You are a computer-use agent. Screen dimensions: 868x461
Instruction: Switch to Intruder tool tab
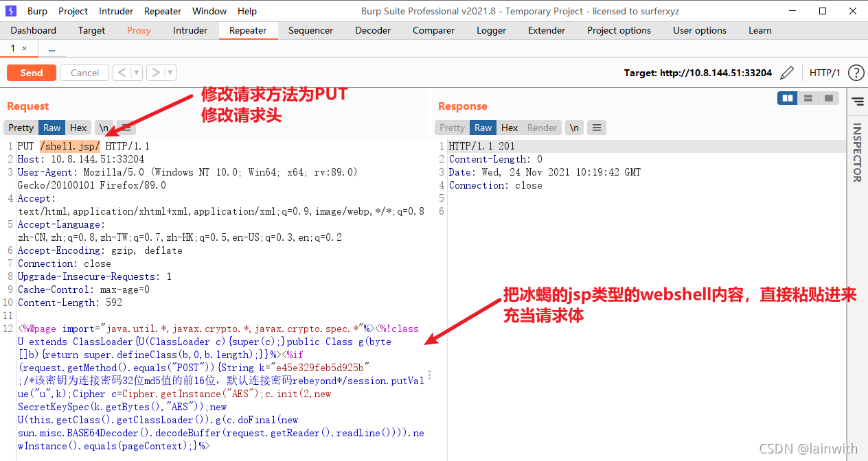coord(190,30)
